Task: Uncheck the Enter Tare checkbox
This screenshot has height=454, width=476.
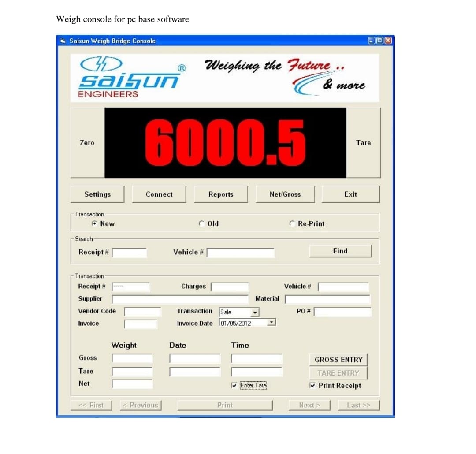Action: 235,385
